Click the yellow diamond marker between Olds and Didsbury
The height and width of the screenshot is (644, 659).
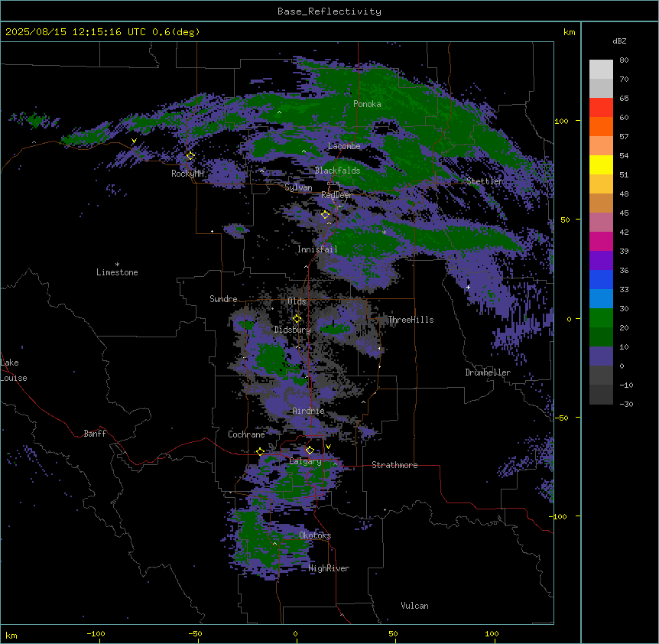coord(297,319)
